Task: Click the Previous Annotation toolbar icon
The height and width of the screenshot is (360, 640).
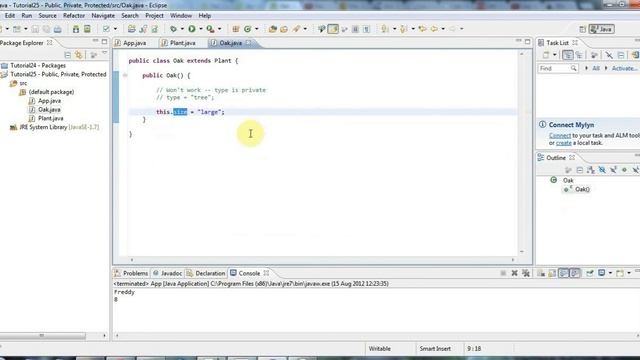Action: pos(404,29)
